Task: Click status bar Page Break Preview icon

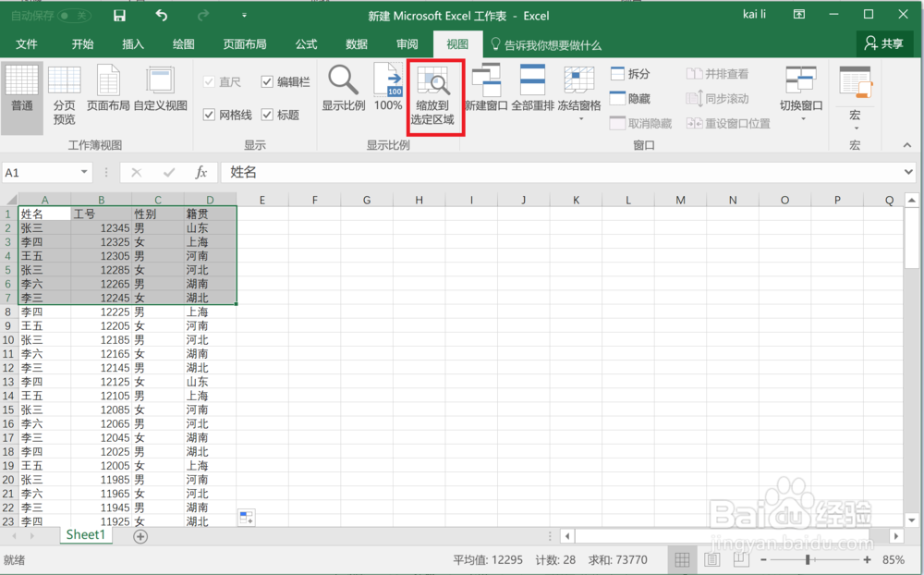Action: point(740,559)
